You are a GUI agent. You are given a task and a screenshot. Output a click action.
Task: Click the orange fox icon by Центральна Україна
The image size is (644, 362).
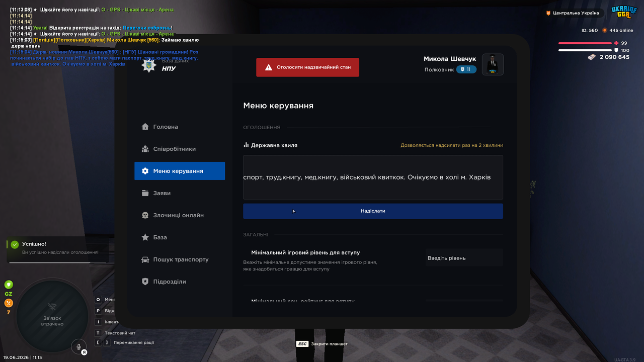tap(548, 13)
